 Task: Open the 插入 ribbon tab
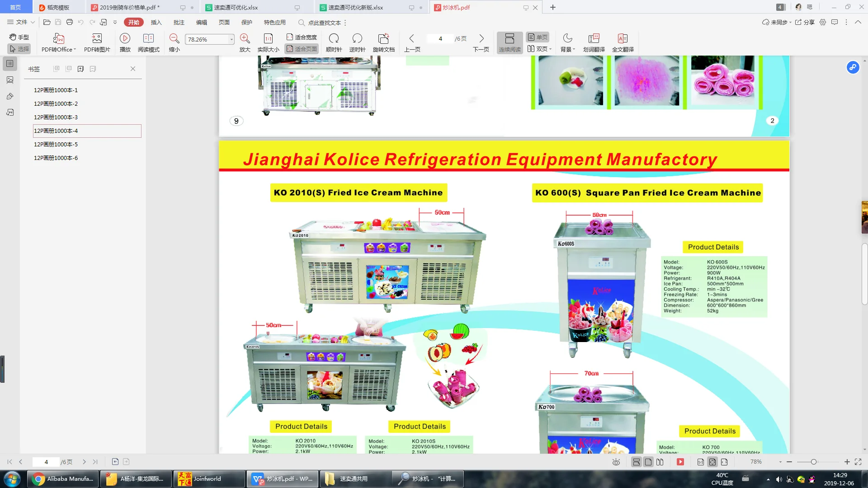click(156, 22)
